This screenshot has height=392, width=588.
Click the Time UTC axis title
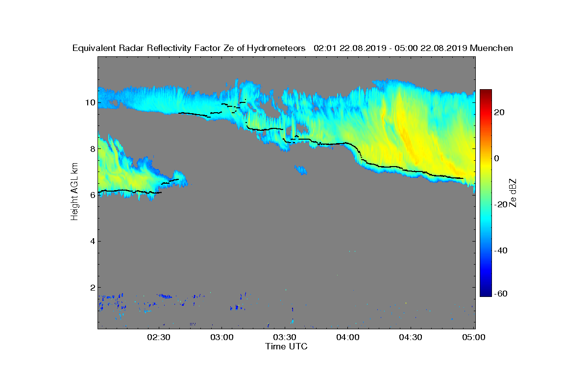[287, 346]
